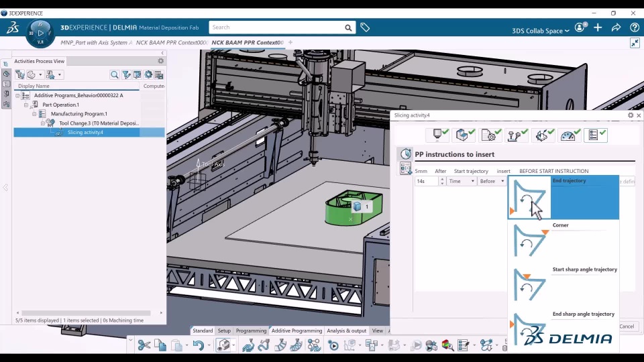Click the Undo arrow icon

click(199, 345)
